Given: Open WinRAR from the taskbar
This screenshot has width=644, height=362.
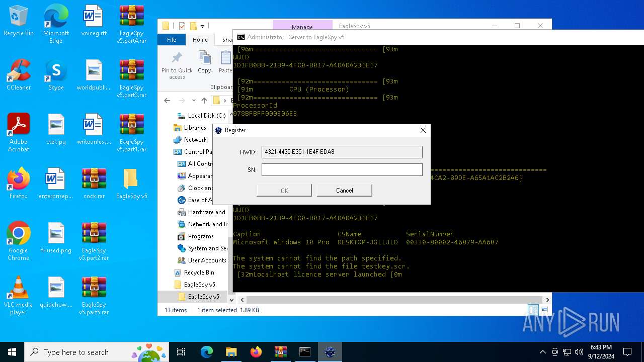Looking at the screenshot, I should (x=280, y=352).
